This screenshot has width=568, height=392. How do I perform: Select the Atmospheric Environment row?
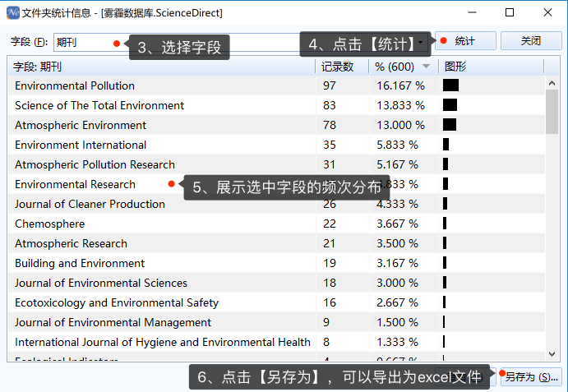(x=277, y=125)
